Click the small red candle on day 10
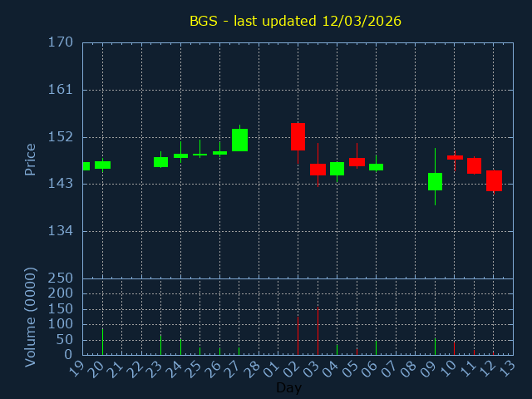The image size is (532, 399). tap(455, 157)
